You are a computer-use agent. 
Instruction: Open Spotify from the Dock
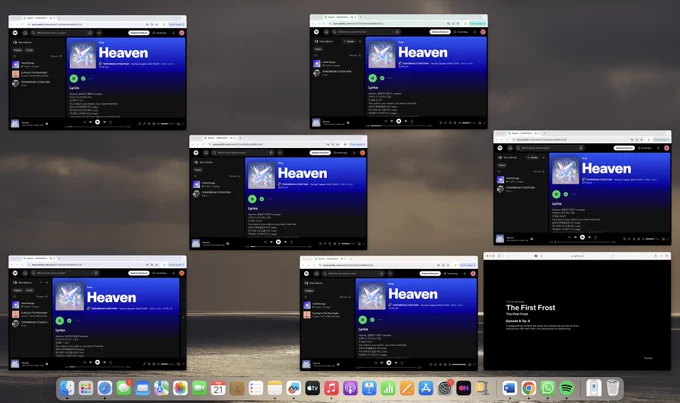tap(566, 388)
